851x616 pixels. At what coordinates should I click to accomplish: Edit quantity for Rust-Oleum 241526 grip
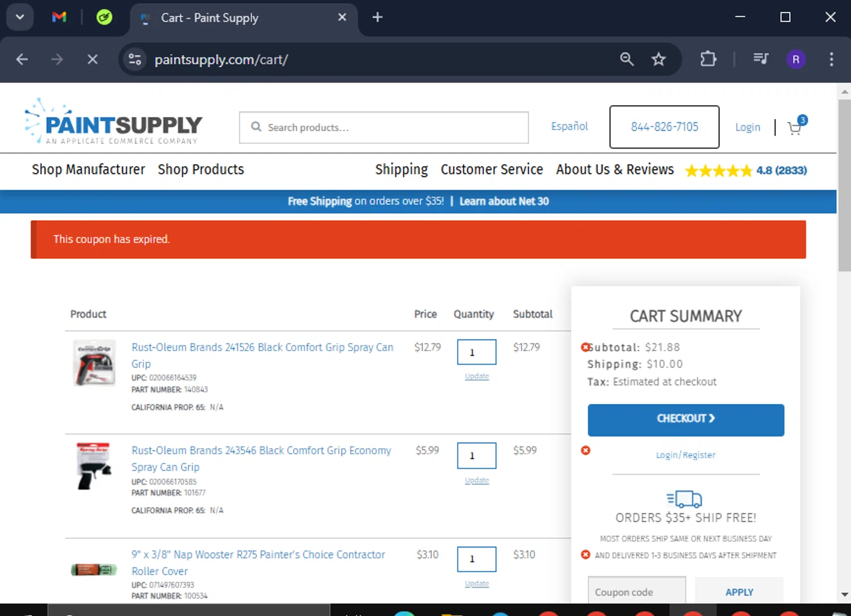pos(477,352)
